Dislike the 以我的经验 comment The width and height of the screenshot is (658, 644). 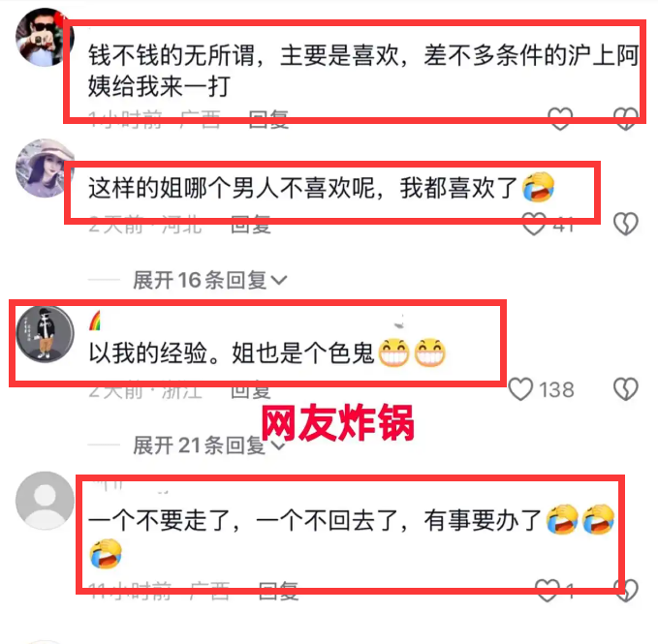pyautogui.click(x=626, y=389)
